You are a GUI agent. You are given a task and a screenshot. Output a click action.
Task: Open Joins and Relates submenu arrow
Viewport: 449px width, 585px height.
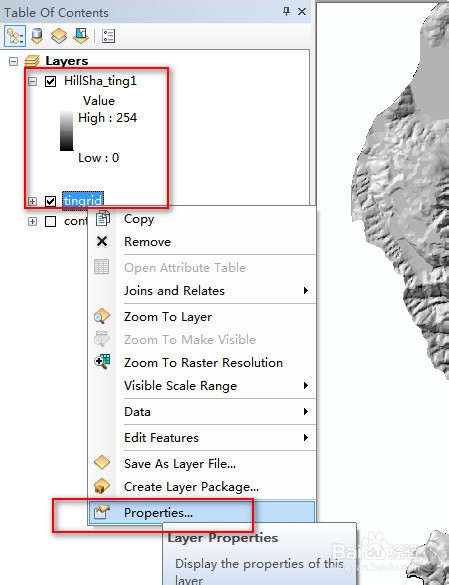[306, 290]
